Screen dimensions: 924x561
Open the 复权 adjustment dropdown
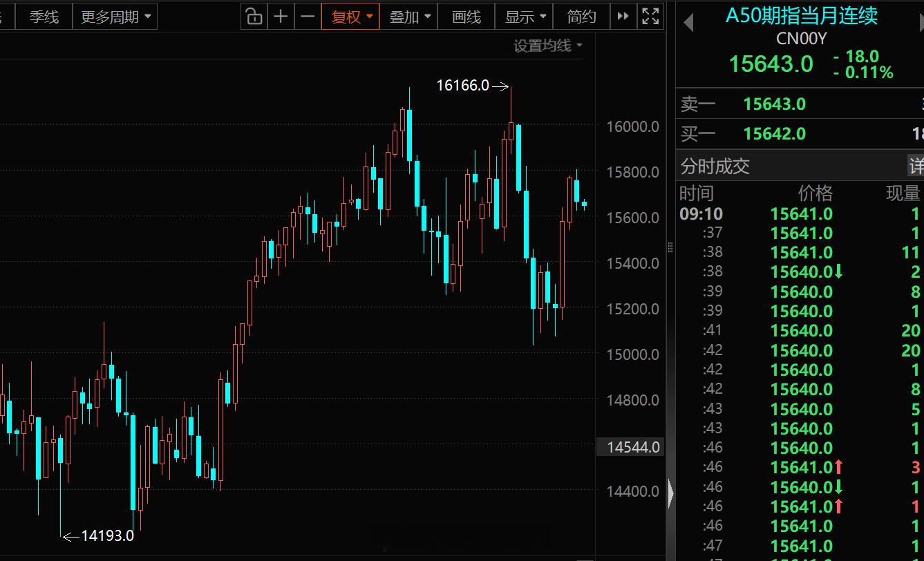pos(350,17)
